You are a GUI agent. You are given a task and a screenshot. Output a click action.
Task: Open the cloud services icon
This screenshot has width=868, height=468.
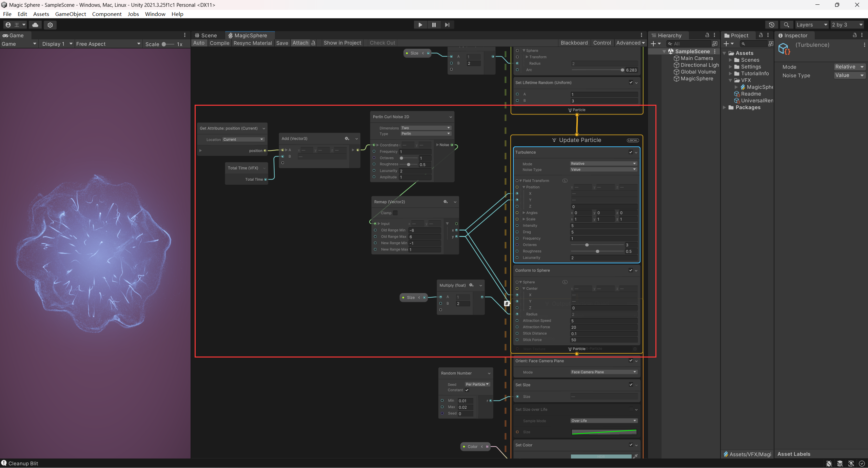click(35, 25)
